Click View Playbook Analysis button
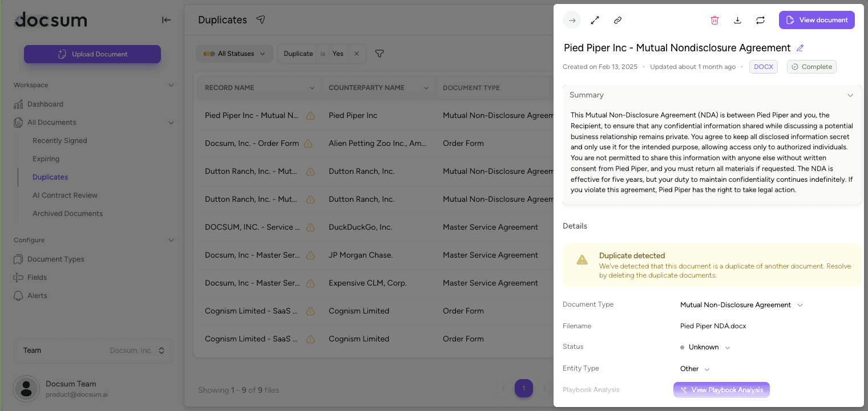 [x=721, y=390]
